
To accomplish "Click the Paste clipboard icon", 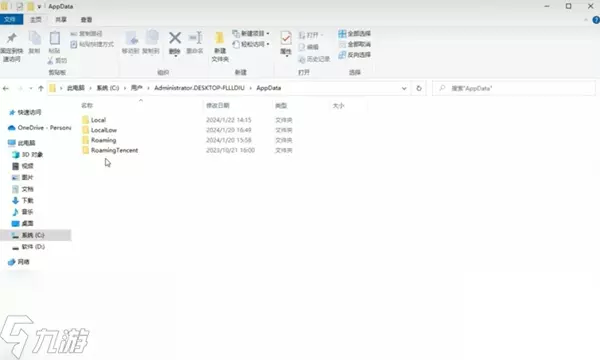I will (x=55, y=38).
